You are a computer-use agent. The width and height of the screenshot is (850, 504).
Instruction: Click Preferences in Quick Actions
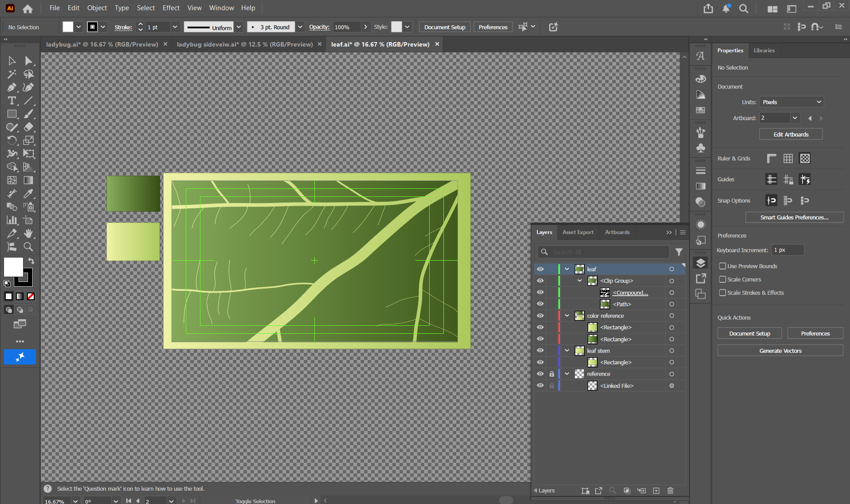click(x=815, y=333)
